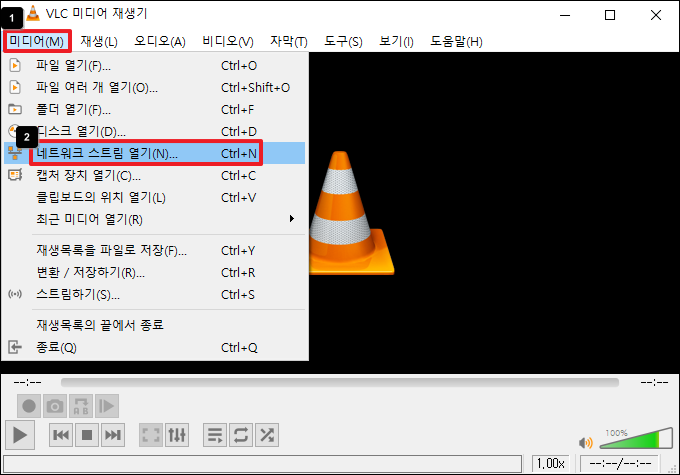Click the broadcast icon beside 스트림하기
The width and height of the screenshot is (680, 475).
(x=15, y=294)
